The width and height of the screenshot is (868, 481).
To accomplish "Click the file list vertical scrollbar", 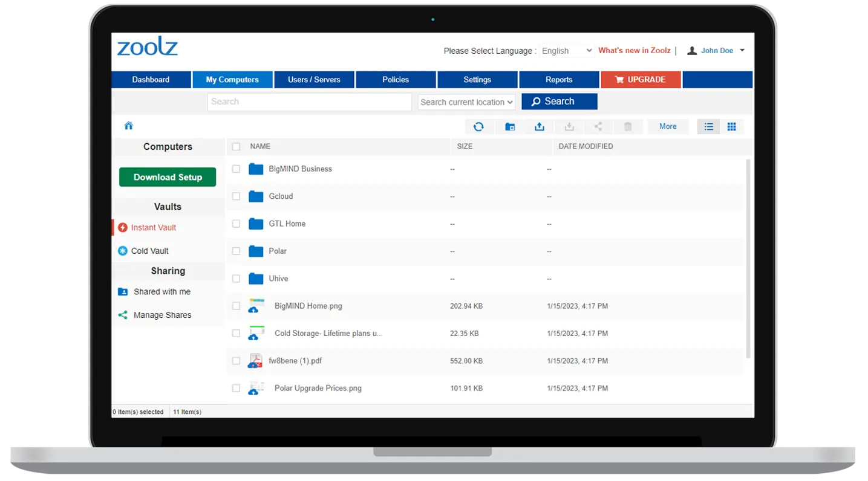I will click(748, 259).
